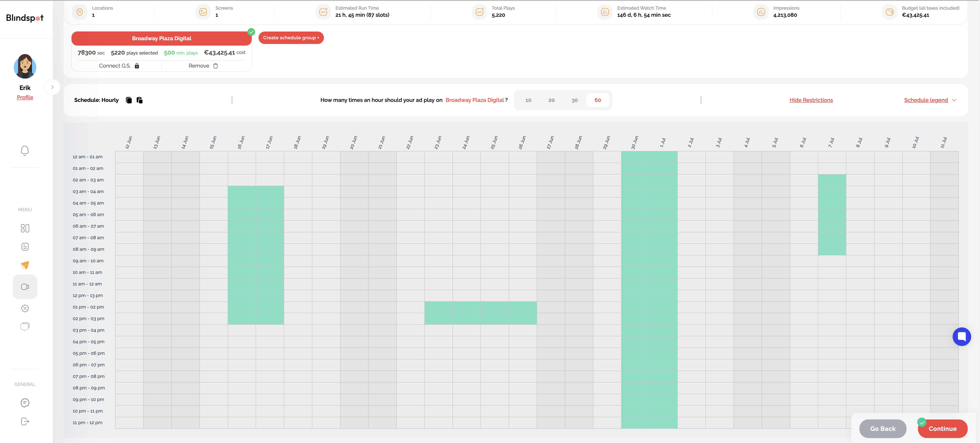Open the notifications bell icon

coord(25,151)
